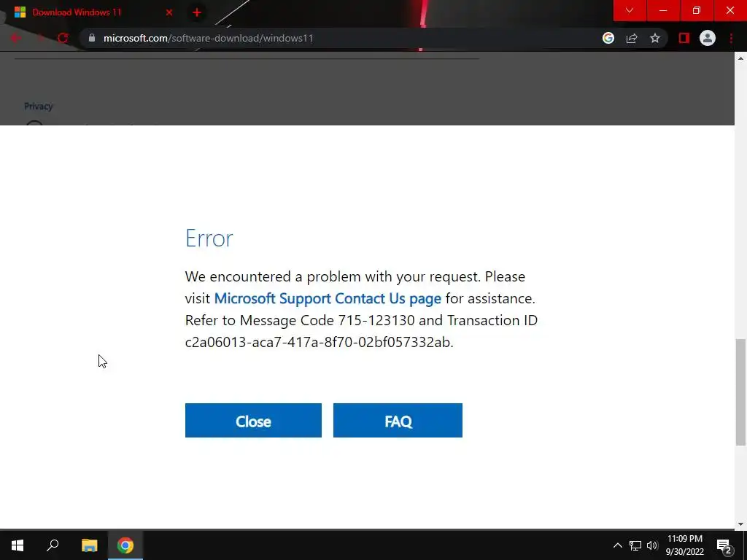The height and width of the screenshot is (560, 747).
Task: Open a new tab with the plus icon
Action: point(197,12)
